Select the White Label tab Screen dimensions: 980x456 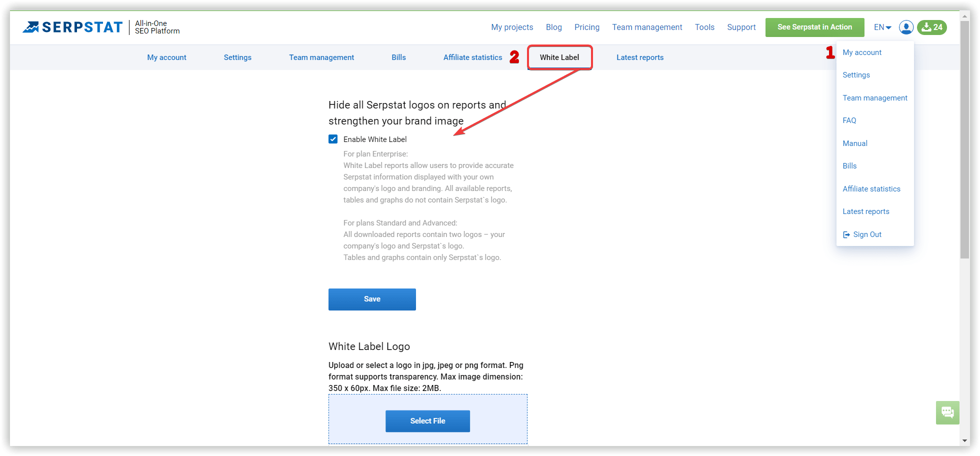[559, 57]
